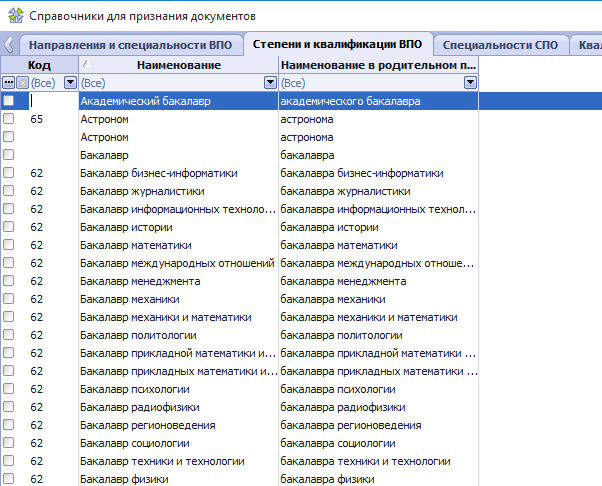Check the box for the Астроном row with code 65
This screenshot has height=486, width=602.
(x=9, y=119)
